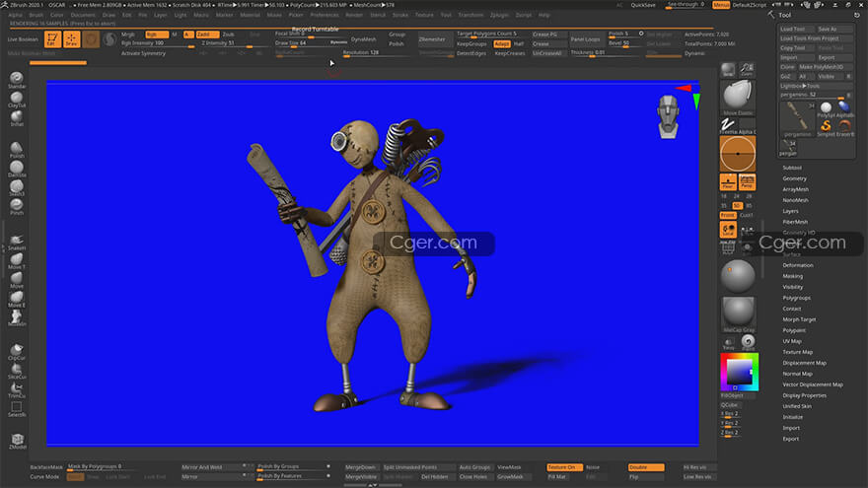
Task: Click the ZRemesher button
Action: (x=435, y=39)
